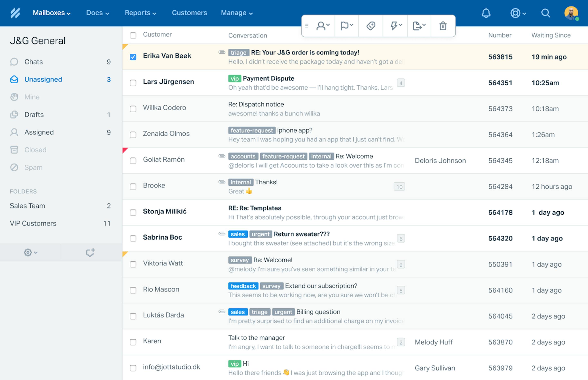Expand the flag status dropdown in the toolbar

click(346, 26)
